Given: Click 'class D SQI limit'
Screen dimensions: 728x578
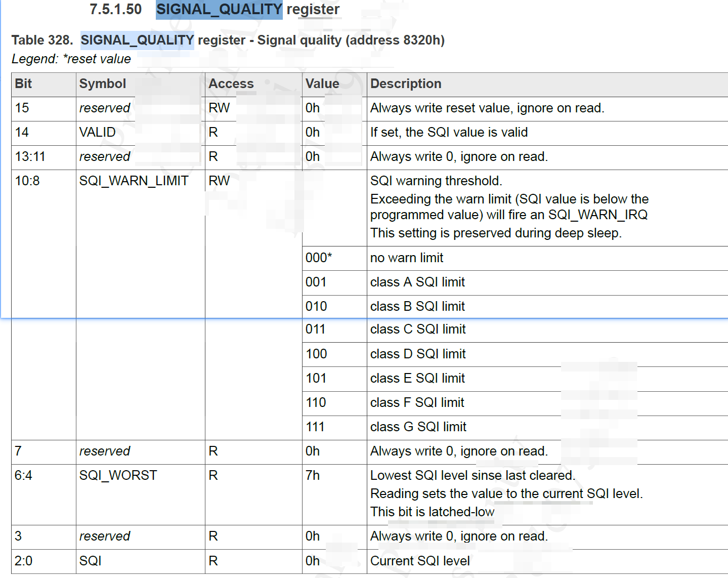Looking at the screenshot, I should coord(418,354).
